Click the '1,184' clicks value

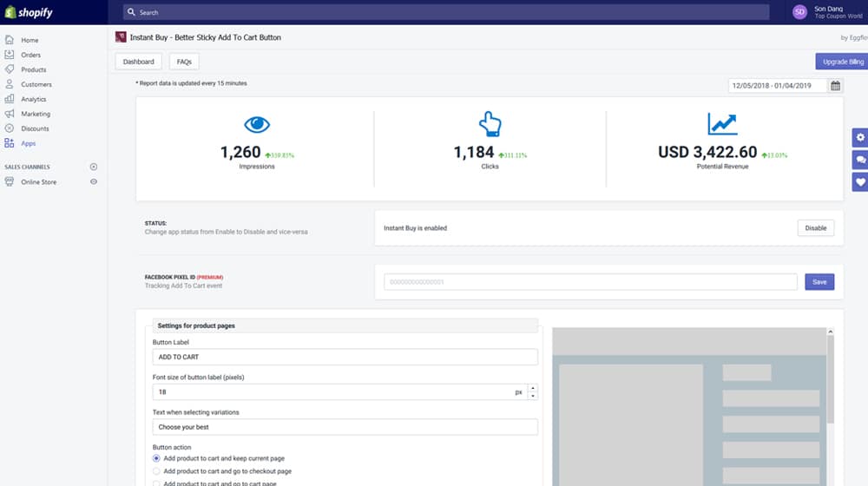point(474,152)
